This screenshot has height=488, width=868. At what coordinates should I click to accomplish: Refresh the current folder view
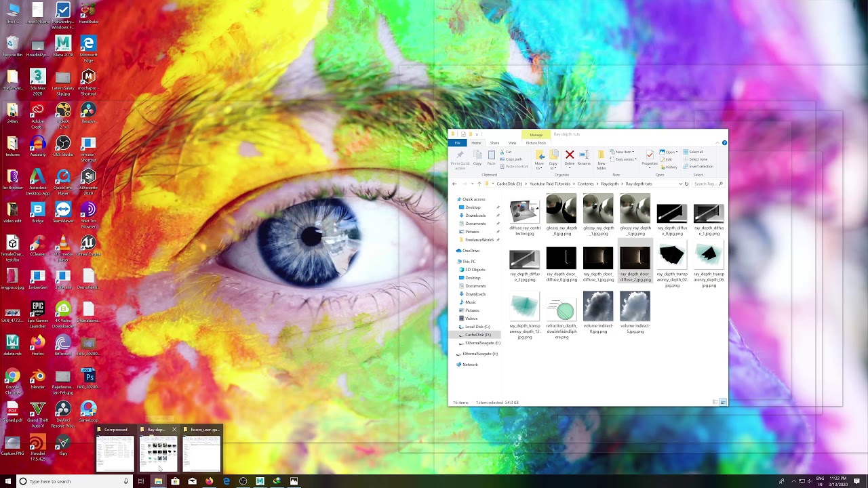click(686, 184)
